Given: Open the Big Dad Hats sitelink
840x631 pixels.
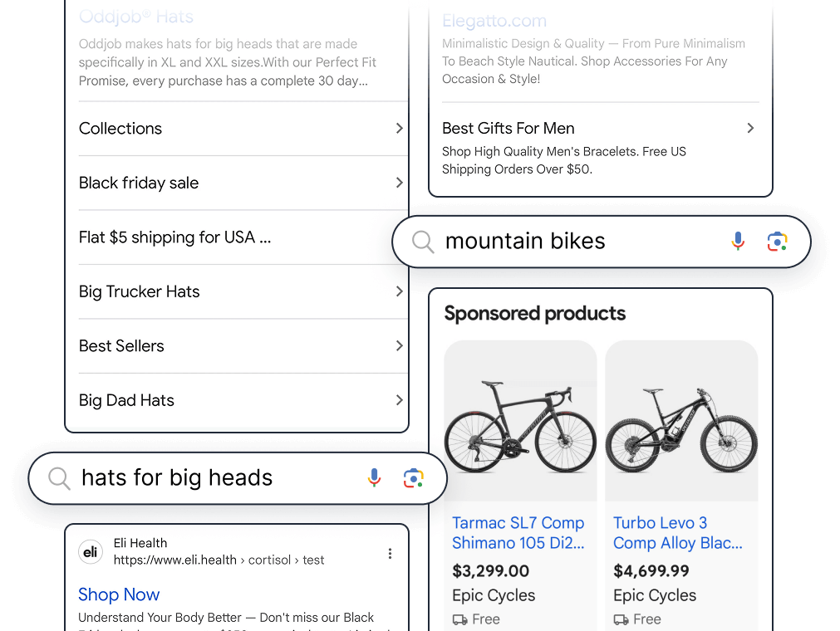Looking at the screenshot, I should coord(126,400).
